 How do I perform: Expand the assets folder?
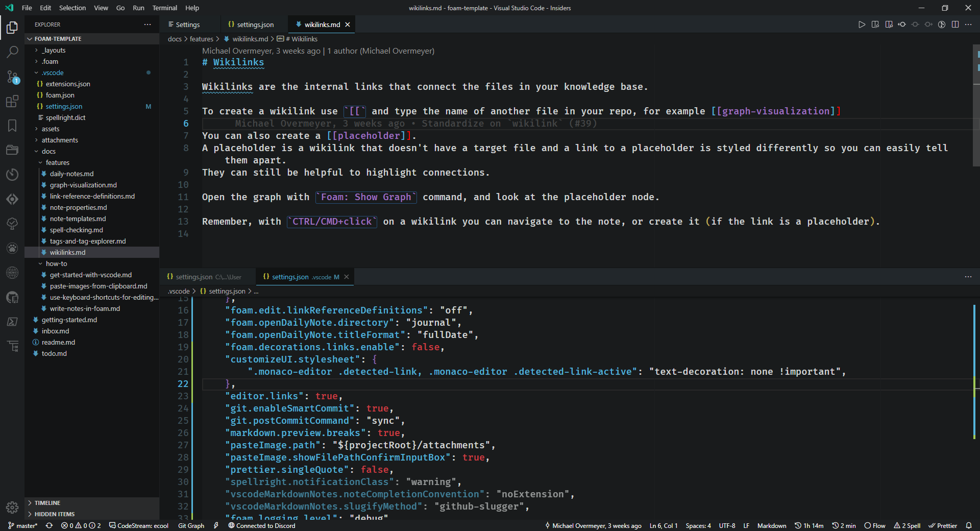(x=50, y=129)
